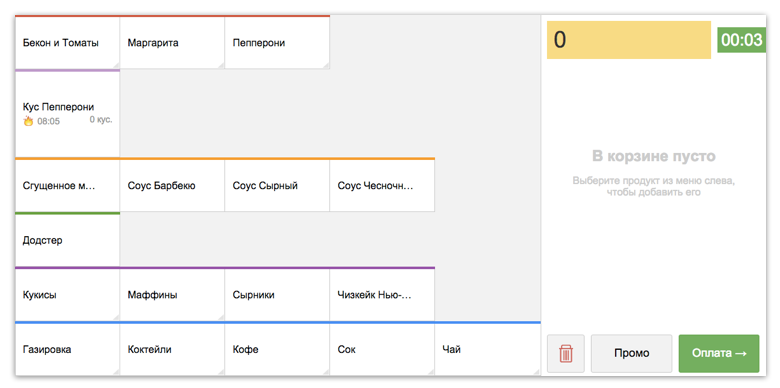This screenshot has height=388, width=780.
Task: Expand the Бекон и Томаты corner arrow
Action: point(116,65)
